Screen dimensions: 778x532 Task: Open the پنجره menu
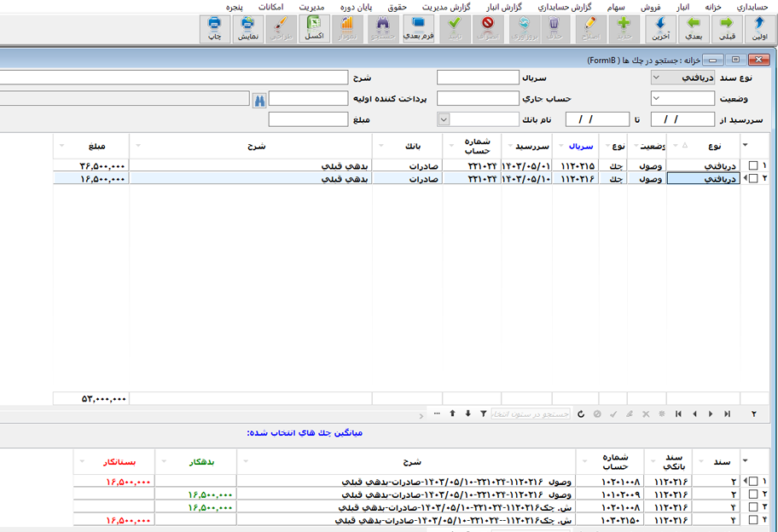[235, 7]
